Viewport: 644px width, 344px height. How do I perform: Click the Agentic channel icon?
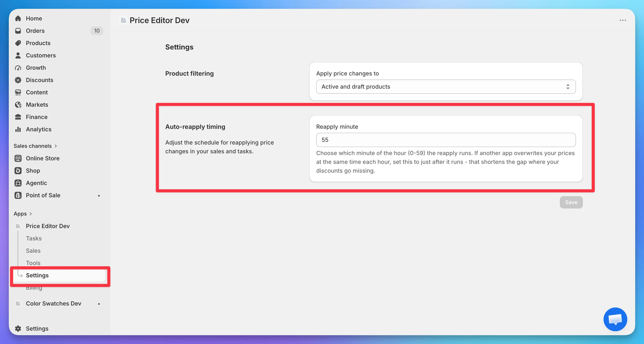click(x=18, y=183)
